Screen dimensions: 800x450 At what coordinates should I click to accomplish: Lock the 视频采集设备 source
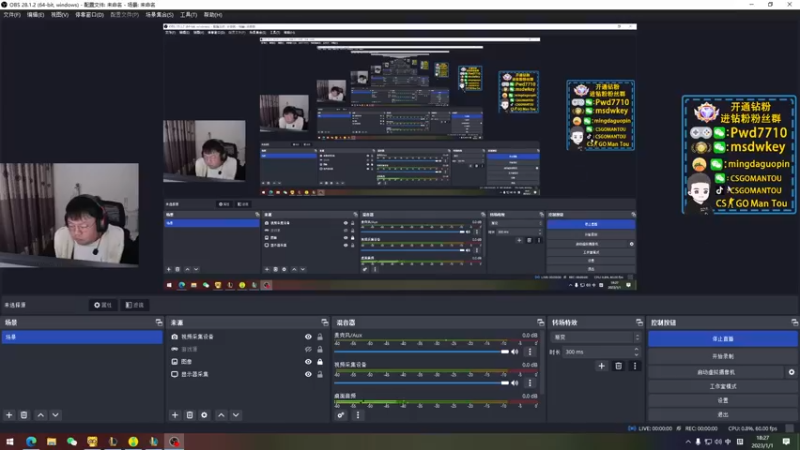(320, 337)
